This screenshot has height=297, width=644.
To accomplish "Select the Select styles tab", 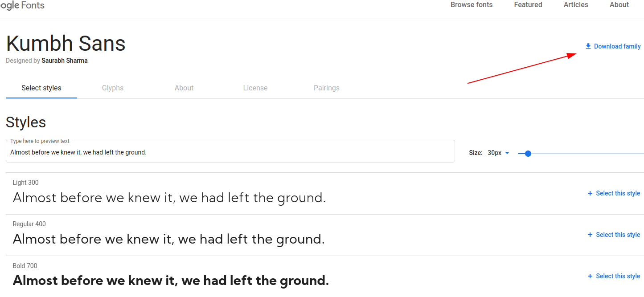I will [41, 88].
